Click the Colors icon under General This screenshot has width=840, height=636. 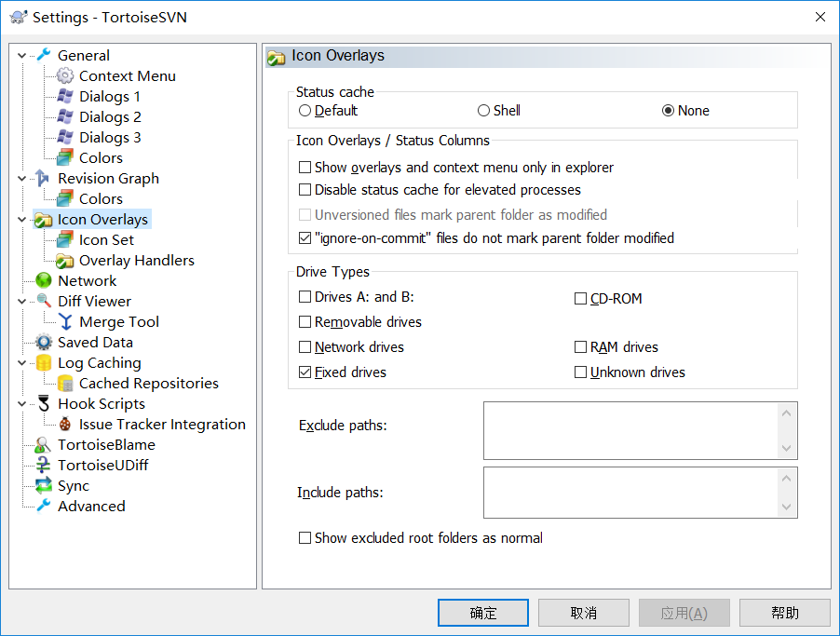[65, 157]
